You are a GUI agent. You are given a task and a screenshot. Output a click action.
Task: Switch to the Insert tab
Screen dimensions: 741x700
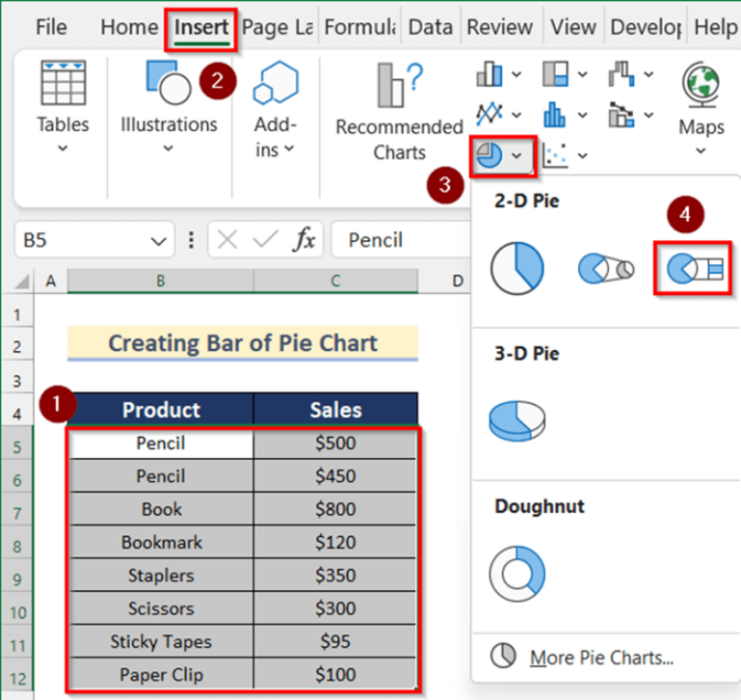tap(202, 27)
